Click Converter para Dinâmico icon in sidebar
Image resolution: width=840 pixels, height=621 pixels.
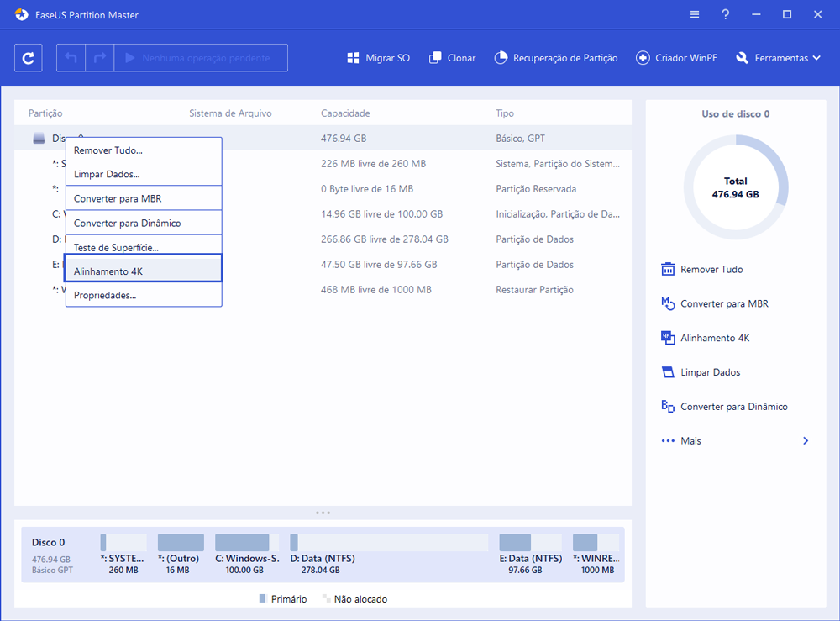668,406
